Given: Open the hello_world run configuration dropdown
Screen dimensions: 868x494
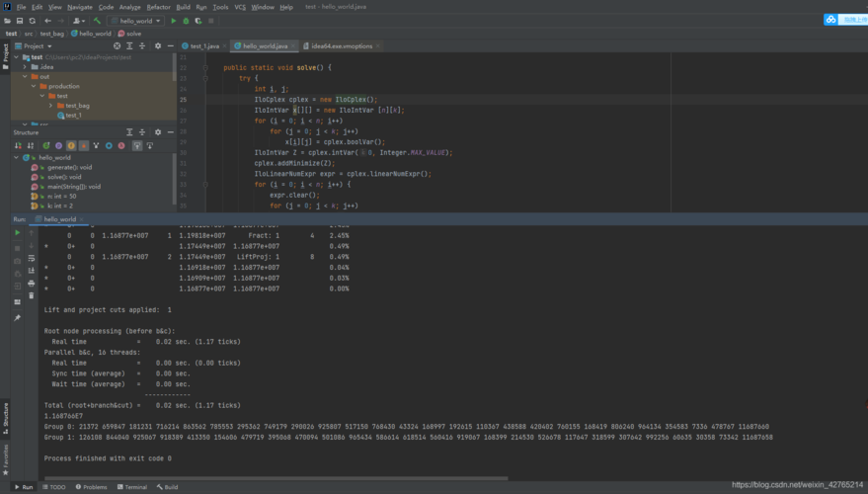Looking at the screenshot, I should tap(135, 21).
